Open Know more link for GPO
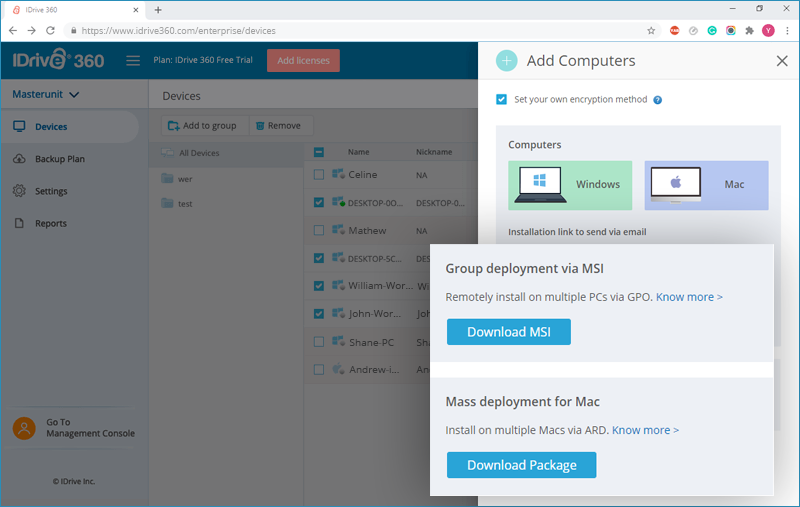 click(689, 297)
